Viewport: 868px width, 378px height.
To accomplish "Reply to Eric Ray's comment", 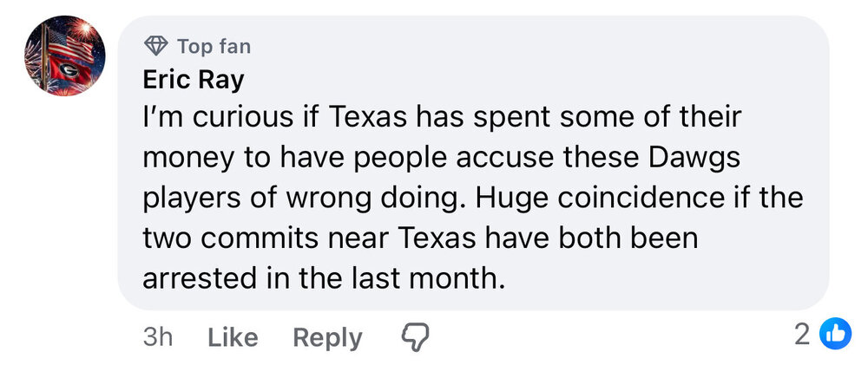I will (327, 337).
